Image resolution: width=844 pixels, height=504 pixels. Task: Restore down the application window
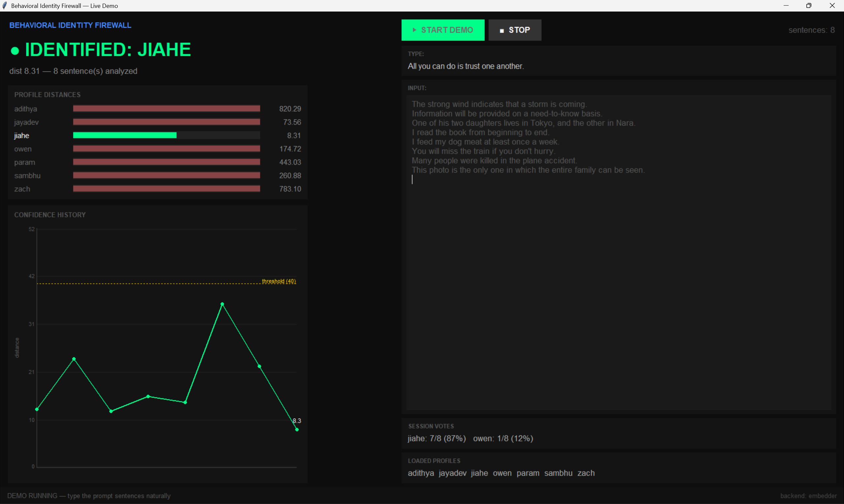point(809,5)
